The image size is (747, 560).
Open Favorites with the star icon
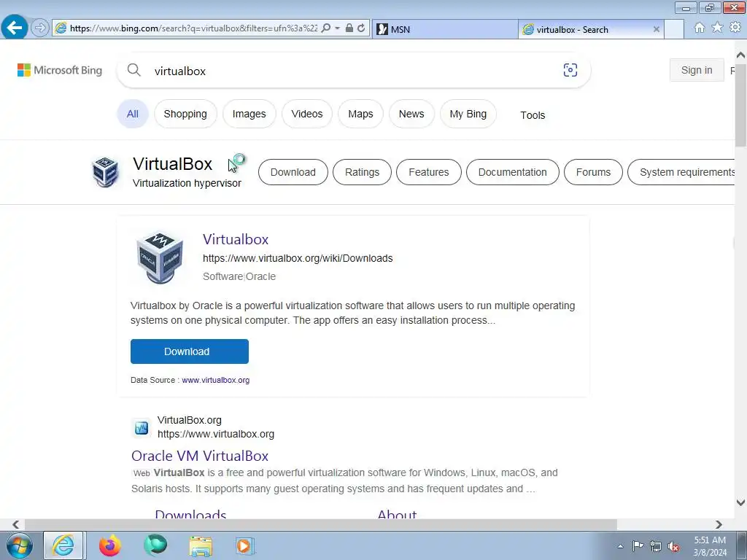717,28
